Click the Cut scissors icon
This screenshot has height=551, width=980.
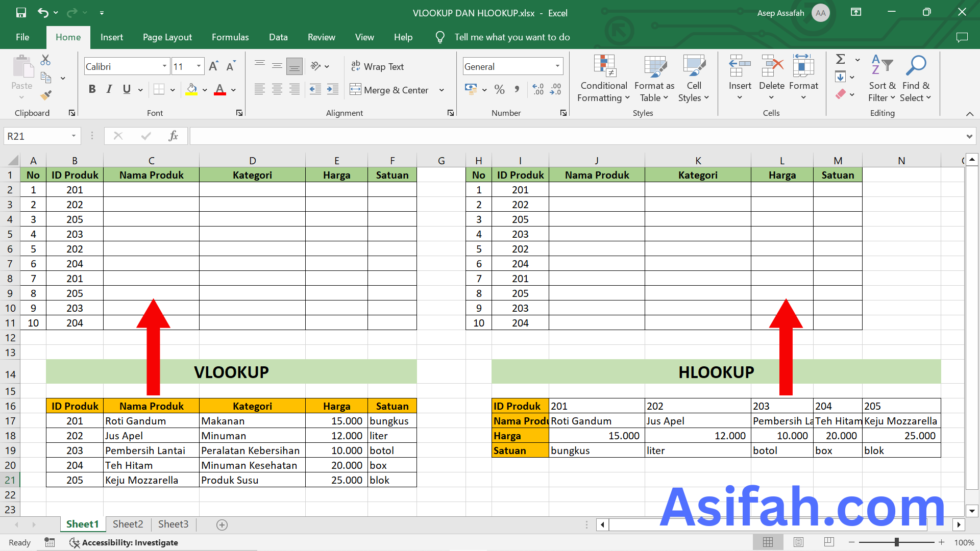45,60
